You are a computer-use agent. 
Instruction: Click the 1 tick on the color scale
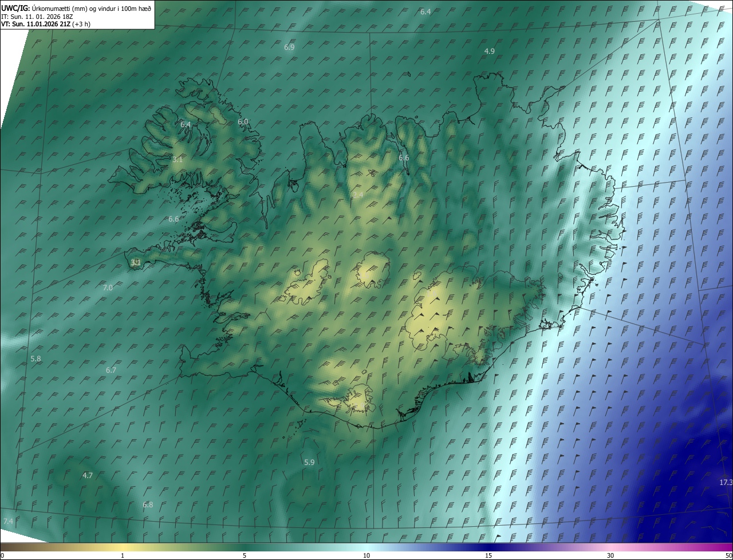(x=123, y=556)
